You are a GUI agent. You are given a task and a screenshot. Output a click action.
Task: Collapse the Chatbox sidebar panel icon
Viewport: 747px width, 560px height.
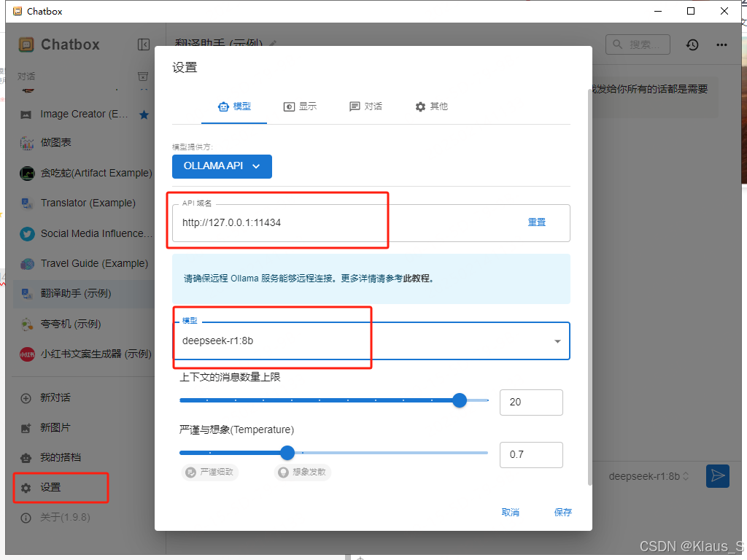point(144,44)
